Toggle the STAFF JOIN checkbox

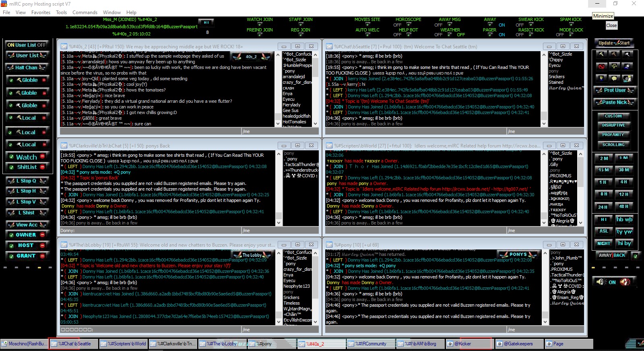(x=301, y=25)
